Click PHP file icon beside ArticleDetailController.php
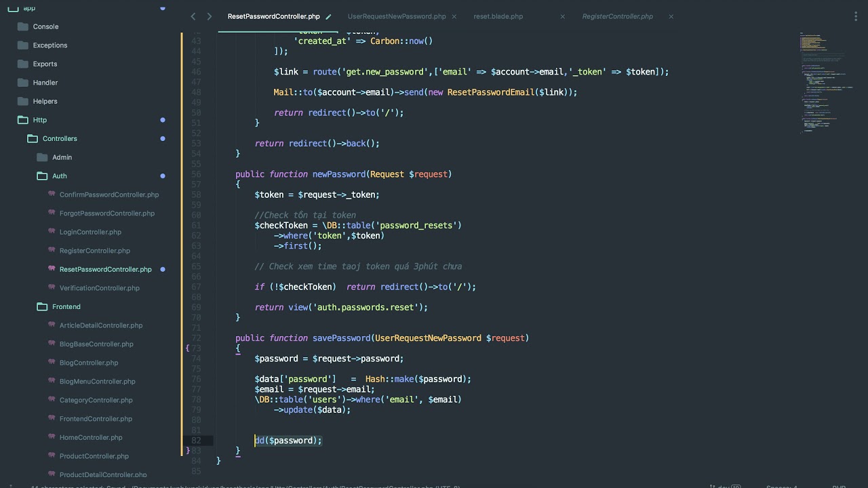The height and width of the screenshot is (488, 868). tap(52, 325)
